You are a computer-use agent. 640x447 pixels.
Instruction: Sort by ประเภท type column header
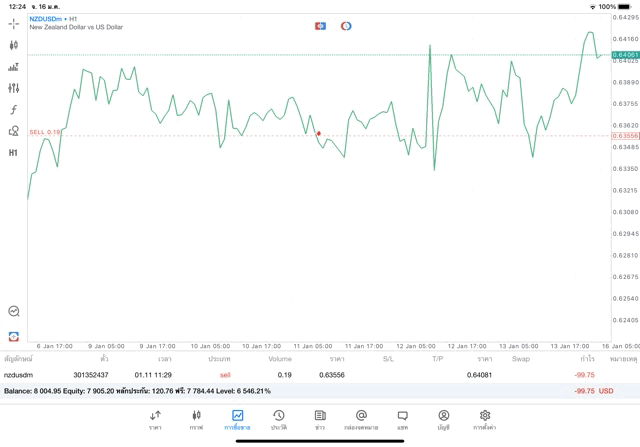click(x=219, y=359)
